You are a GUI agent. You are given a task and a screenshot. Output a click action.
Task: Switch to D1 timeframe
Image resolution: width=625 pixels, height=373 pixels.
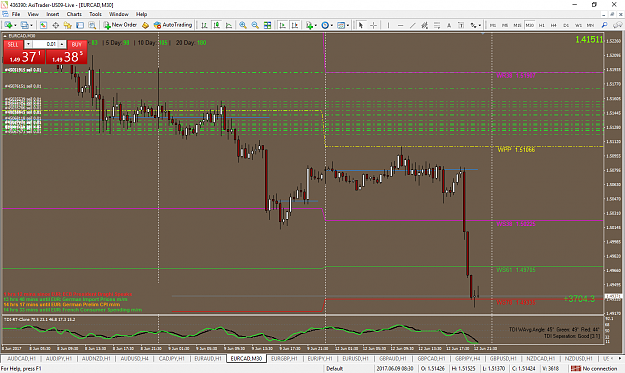[566, 25]
